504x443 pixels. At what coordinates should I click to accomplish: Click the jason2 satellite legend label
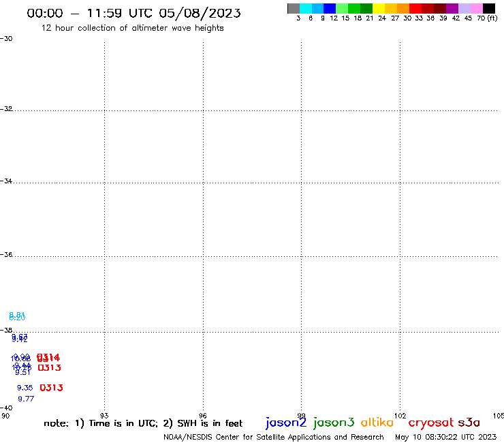coord(286,423)
